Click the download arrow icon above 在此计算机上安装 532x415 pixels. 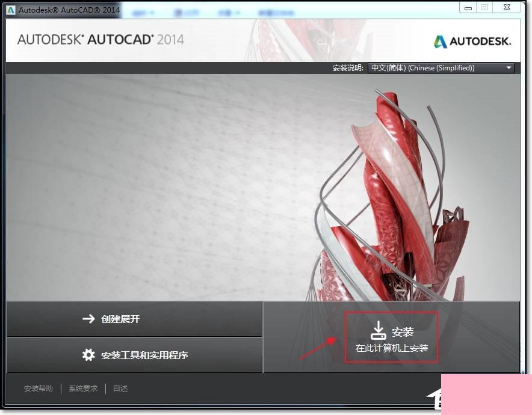379,331
